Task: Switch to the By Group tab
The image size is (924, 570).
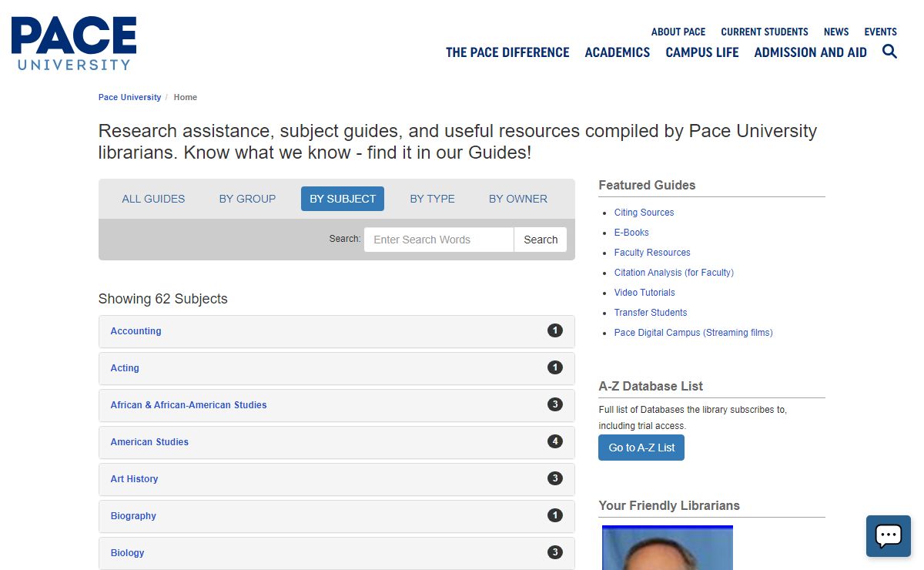Action: (247, 199)
